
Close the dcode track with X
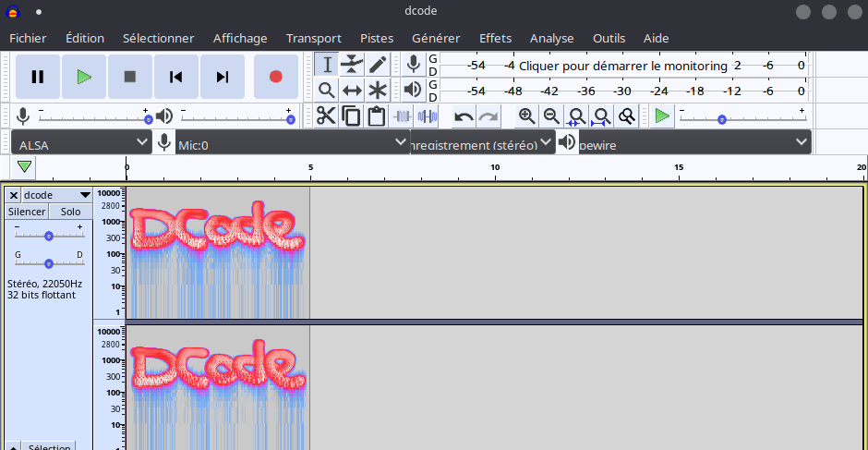pyautogui.click(x=14, y=195)
